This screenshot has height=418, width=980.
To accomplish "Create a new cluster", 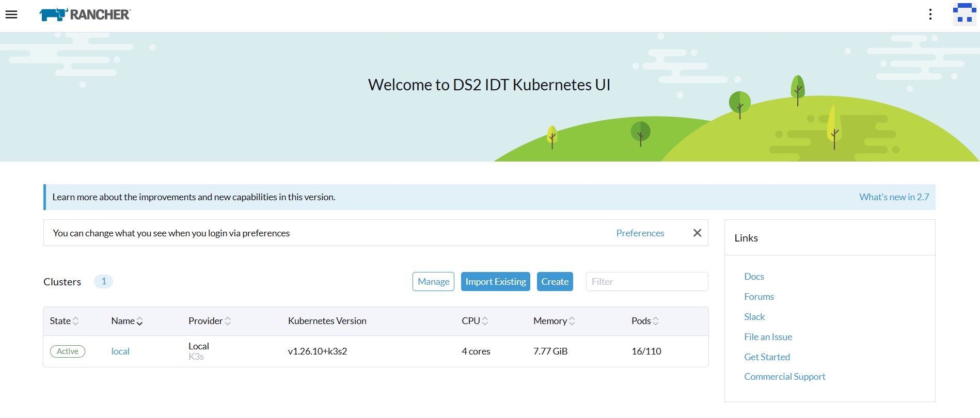I will (x=555, y=282).
